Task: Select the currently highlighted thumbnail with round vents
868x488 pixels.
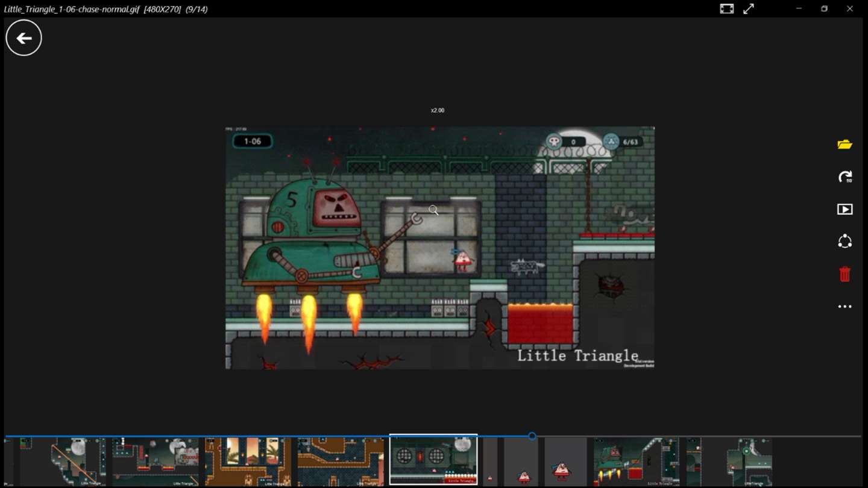Action: tap(433, 460)
